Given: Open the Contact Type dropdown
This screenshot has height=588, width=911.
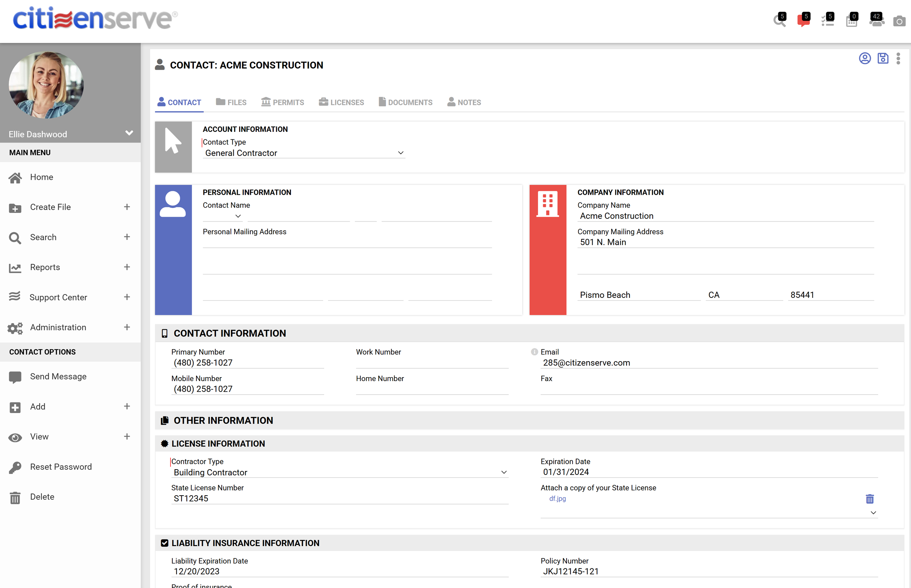Looking at the screenshot, I should pos(400,153).
